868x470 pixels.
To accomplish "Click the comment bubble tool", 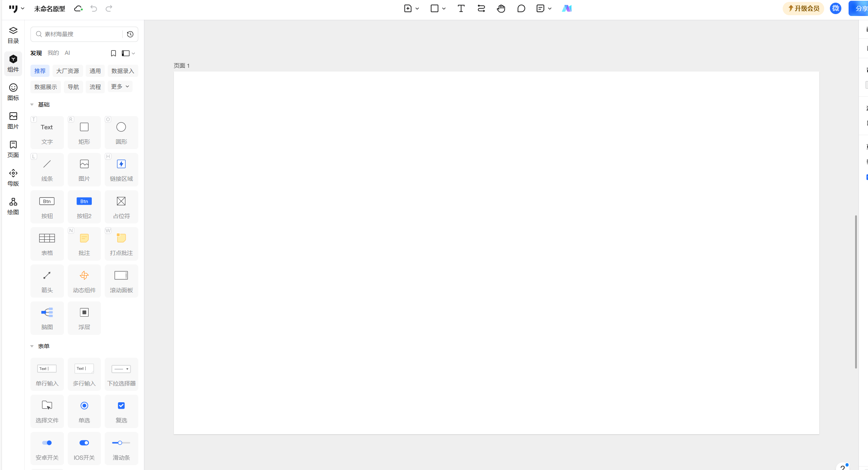I will tap(521, 8).
